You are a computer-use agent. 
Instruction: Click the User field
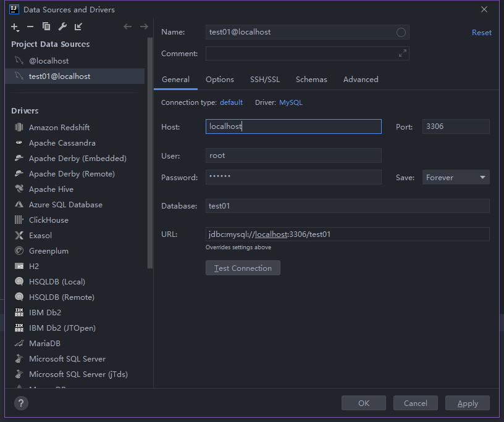pyautogui.click(x=293, y=155)
